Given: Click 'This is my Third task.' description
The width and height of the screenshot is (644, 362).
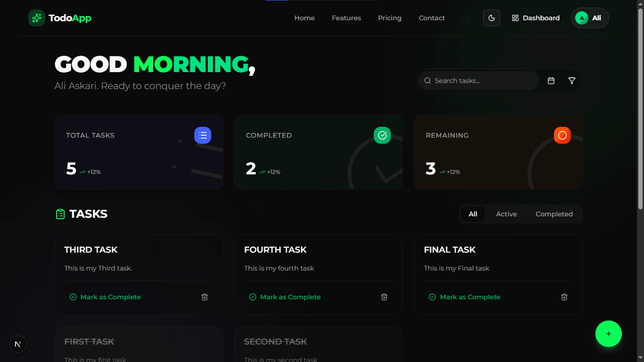Looking at the screenshot, I should (99, 268).
